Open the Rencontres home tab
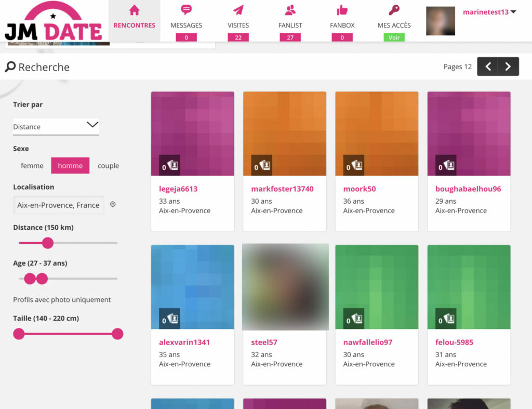Viewport: 532px width, 409px height. click(x=135, y=21)
